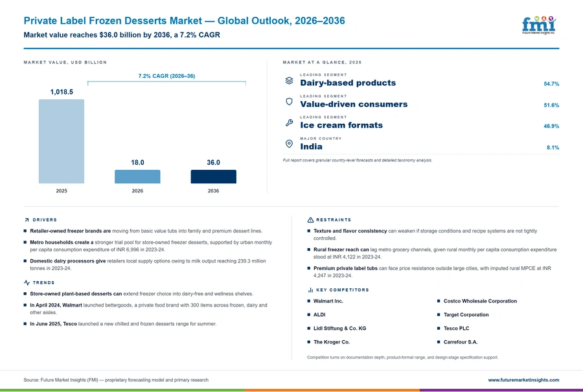Click the shield icon beside Value-driven consumers
The image size is (583, 392).
click(290, 102)
